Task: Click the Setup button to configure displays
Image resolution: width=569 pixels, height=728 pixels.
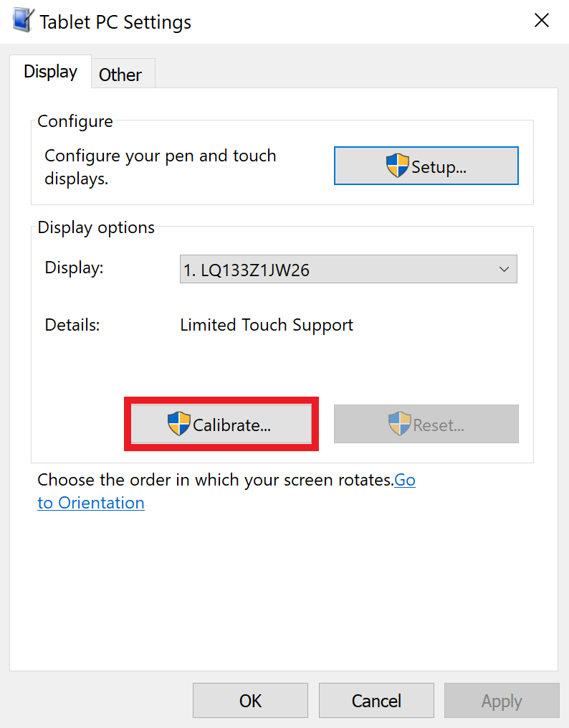Action: click(426, 165)
